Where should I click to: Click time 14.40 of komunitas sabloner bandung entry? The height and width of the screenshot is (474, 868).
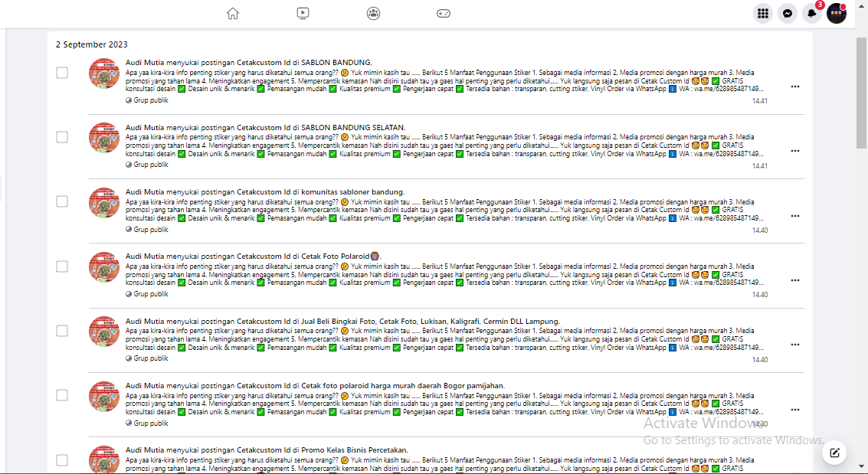[x=759, y=230]
